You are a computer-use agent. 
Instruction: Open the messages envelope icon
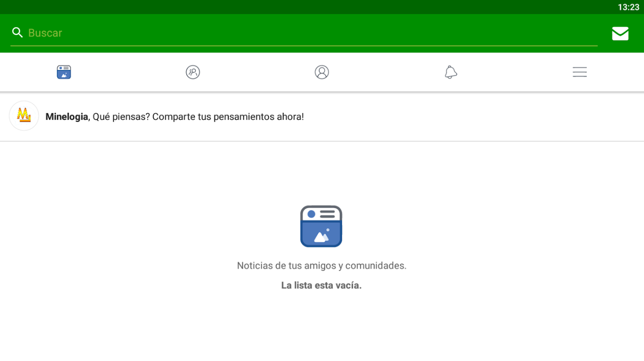[x=620, y=33]
